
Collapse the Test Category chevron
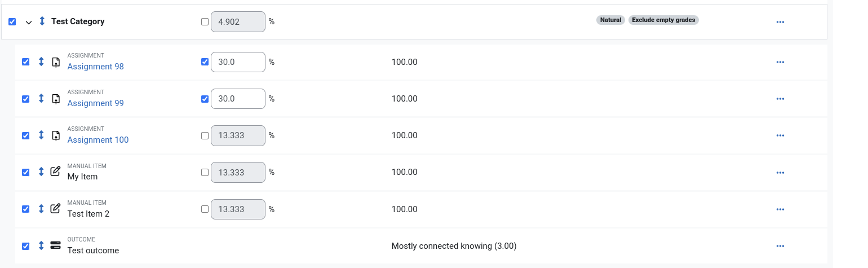[x=29, y=22]
